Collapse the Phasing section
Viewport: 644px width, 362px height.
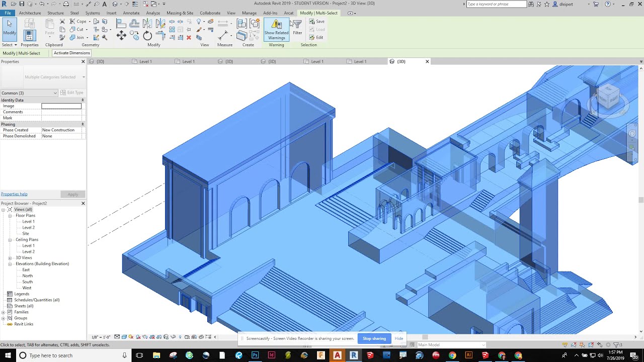83,124
